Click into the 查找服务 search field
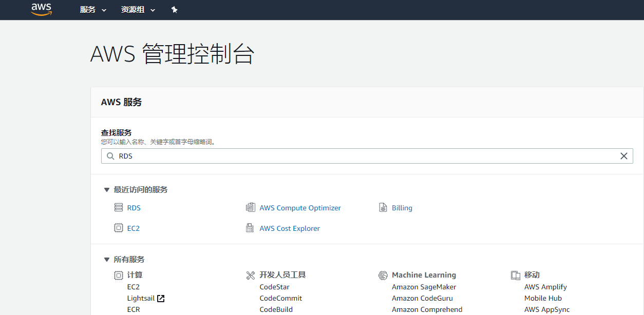644x315 pixels. click(359, 156)
